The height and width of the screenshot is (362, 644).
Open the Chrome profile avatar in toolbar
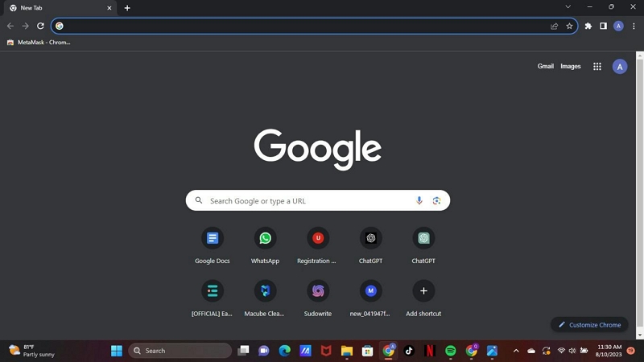(618, 26)
